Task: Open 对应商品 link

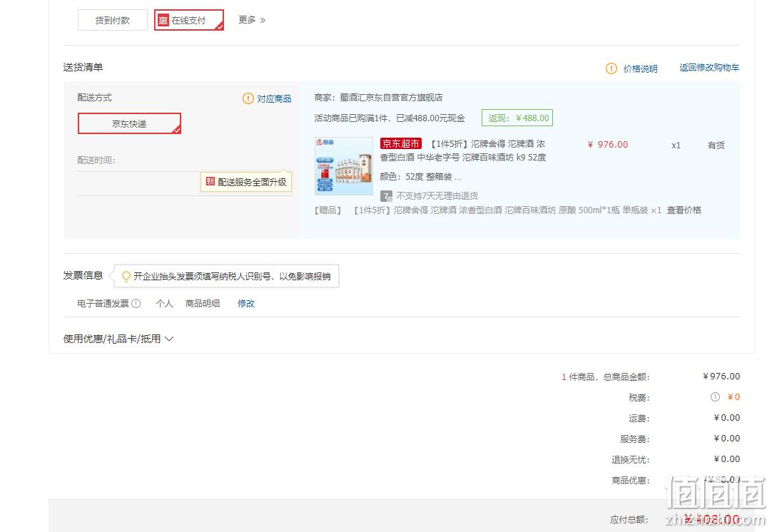Action: [x=274, y=98]
